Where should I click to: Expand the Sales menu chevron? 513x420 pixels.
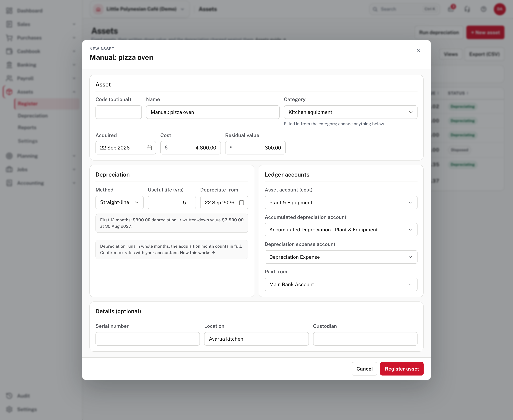point(74,24)
